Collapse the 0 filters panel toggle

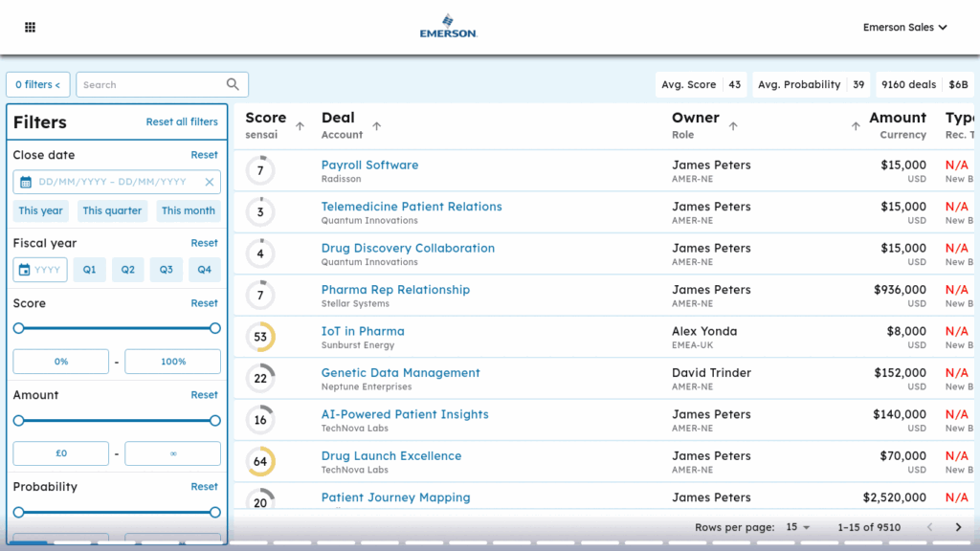[x=38, y=84]
